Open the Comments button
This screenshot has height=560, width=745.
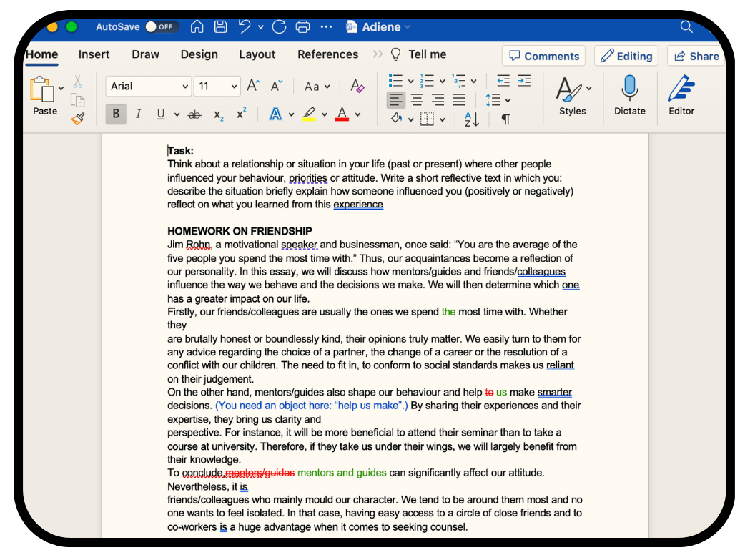(543, 56)
